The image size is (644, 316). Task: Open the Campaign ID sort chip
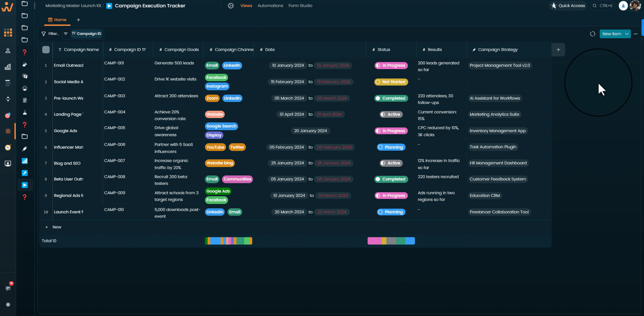(87, 34)
